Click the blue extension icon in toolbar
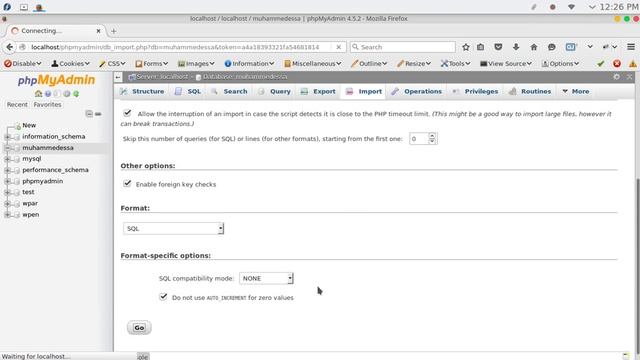 pyautogui.click(x=571, y=47)
